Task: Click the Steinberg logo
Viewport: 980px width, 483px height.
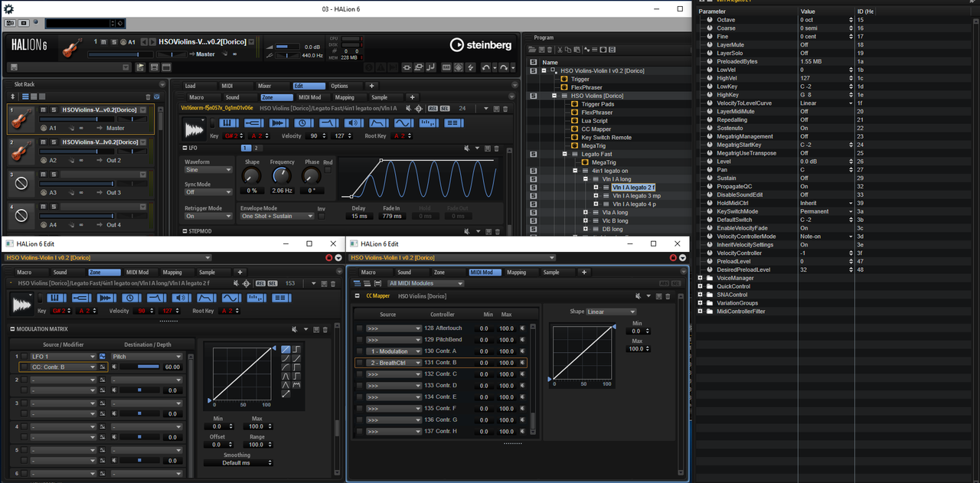Action: [481, 45]
